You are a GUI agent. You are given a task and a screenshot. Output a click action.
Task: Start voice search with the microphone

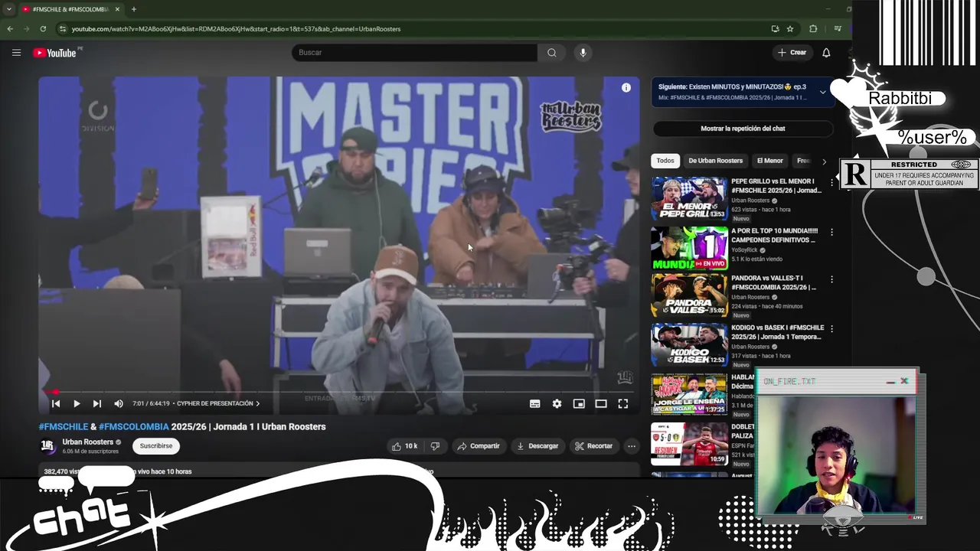(x=583, y=53)
